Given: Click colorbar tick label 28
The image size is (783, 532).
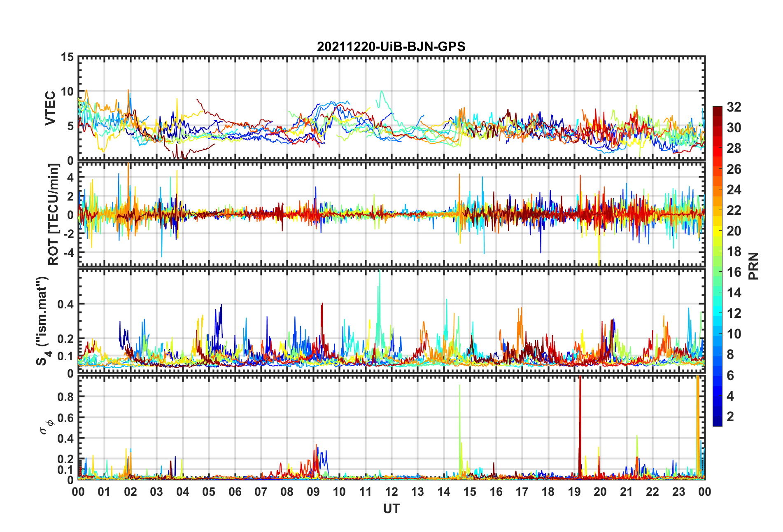Looking at the screenshot, I should click(x=734, y=148).
